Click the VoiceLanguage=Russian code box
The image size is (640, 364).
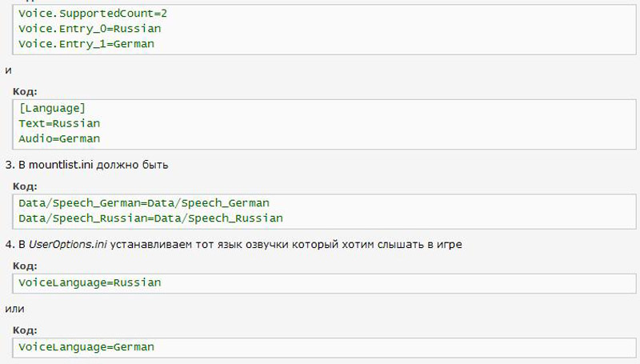coord(324,283)
